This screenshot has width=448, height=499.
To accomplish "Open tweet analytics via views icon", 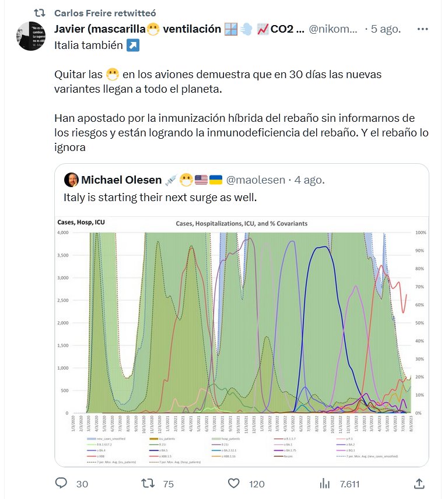I will click(325, 483).
